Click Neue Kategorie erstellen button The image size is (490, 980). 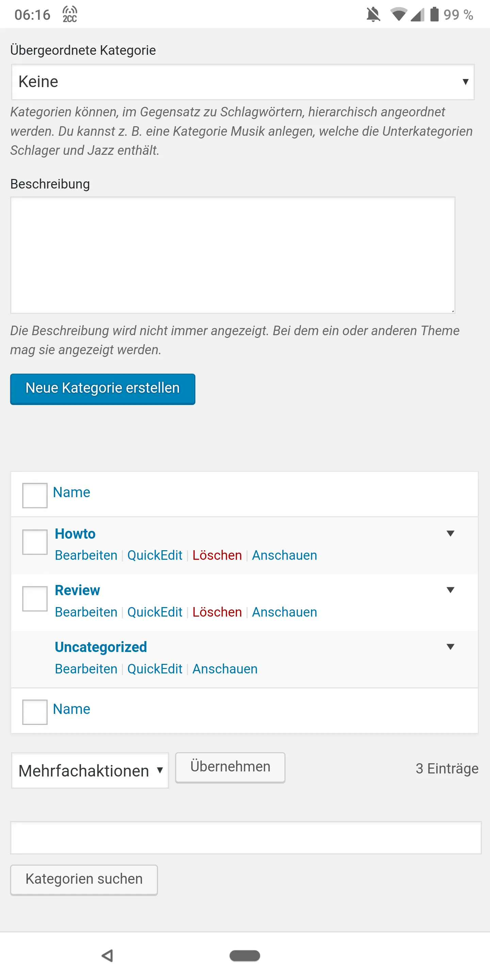(103, 389)
